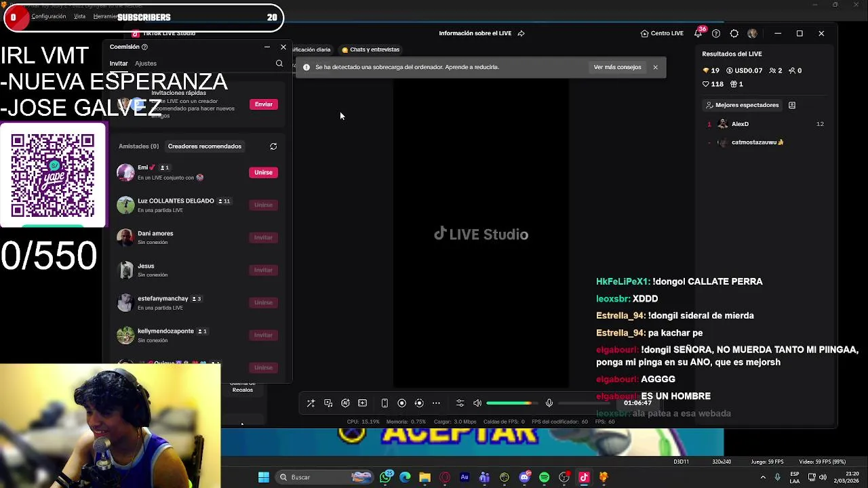Open the audio mixer settings sliders icon
868x488 pixels.
[460, 403]
